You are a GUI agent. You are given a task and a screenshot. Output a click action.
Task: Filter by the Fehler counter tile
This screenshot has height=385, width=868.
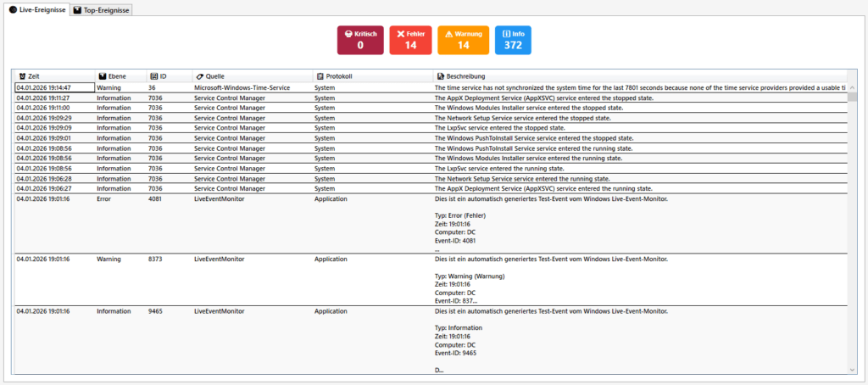click(x=410, y=40)
